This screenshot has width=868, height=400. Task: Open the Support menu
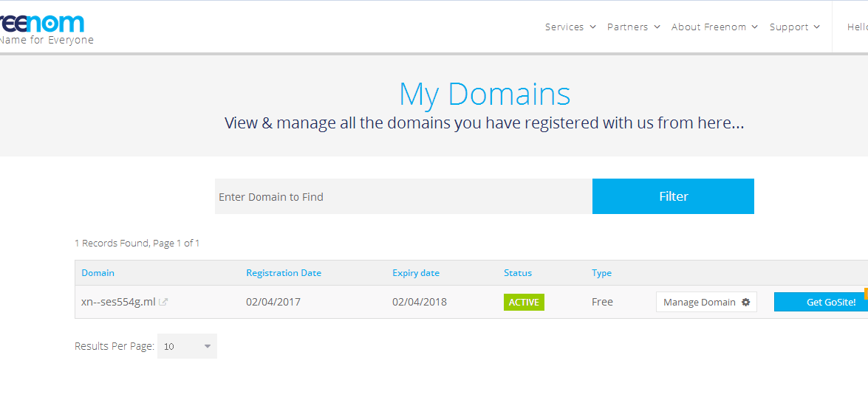click(795, 27)
